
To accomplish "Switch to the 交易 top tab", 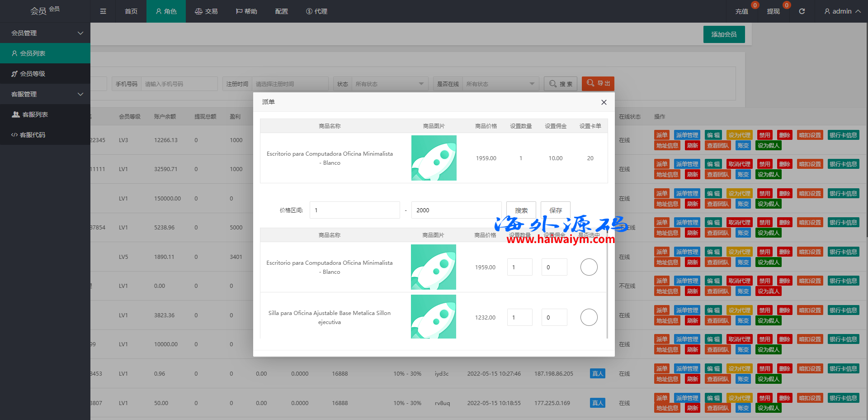I will [x=206, y=11].
